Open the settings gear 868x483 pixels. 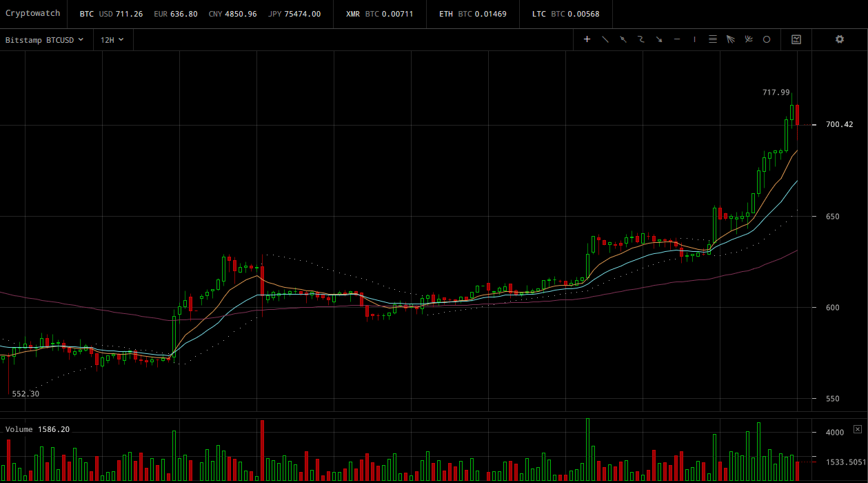point(840,39)
